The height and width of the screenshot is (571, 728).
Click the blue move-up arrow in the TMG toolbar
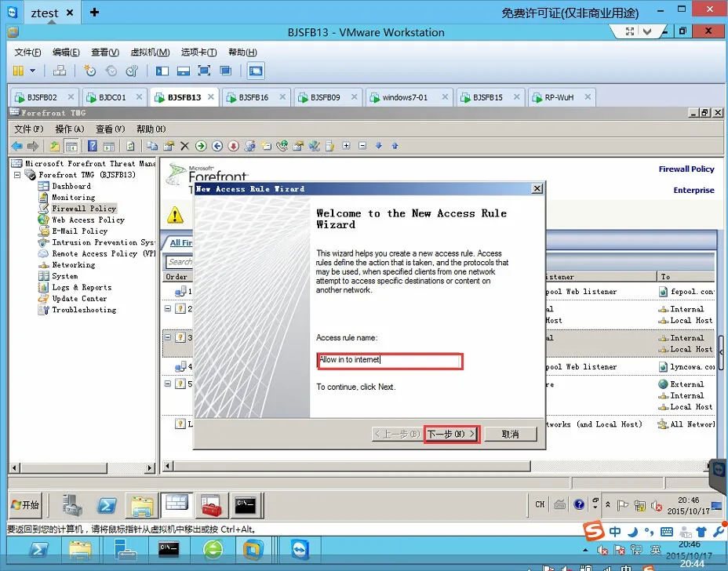395,146
